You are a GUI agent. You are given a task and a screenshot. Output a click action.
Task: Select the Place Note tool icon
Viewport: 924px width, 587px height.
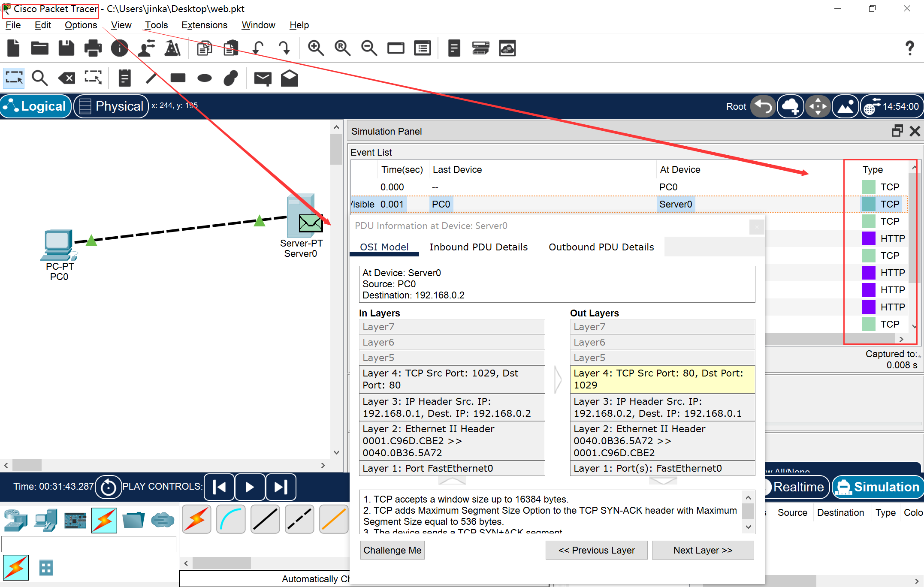pyautogui.click(x=124, y=78)
